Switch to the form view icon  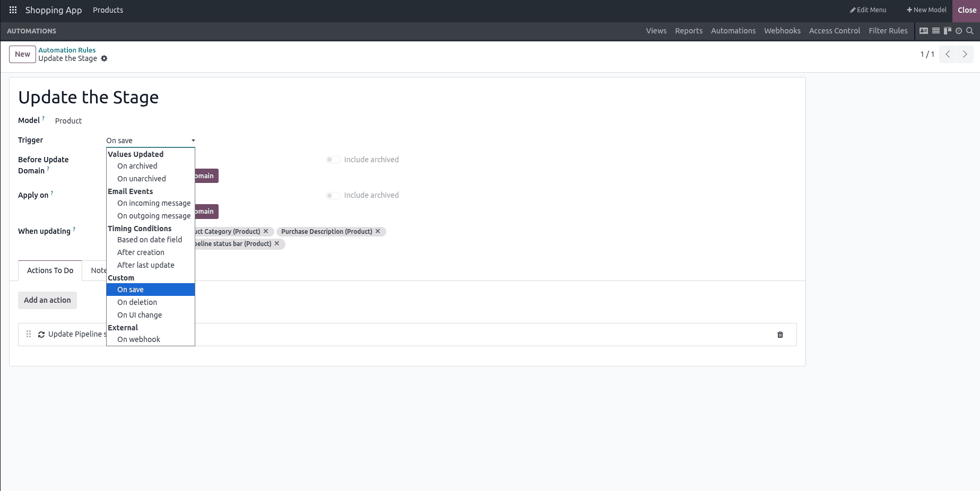click(924, 31)
